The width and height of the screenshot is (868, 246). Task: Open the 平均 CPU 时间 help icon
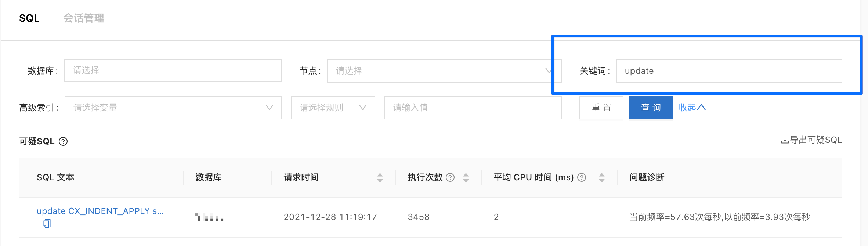click(582, 177)
